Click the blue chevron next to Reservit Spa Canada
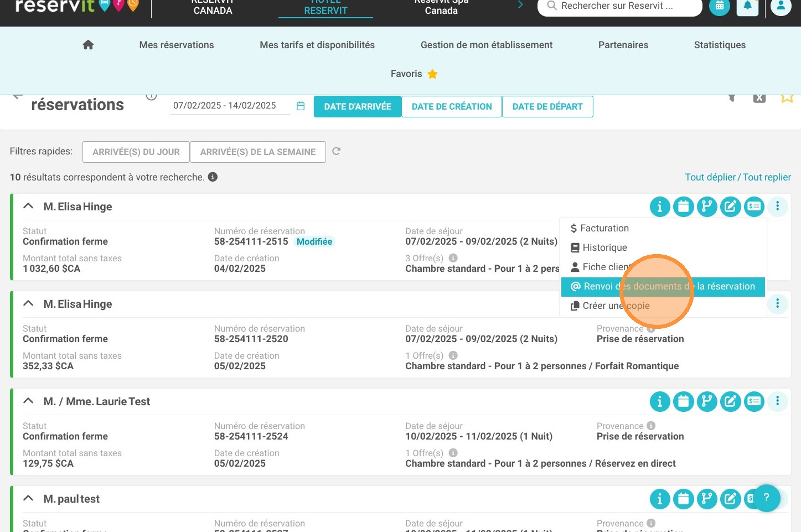The width and height of the screenshot is (801, 532). tap(520, 5)
